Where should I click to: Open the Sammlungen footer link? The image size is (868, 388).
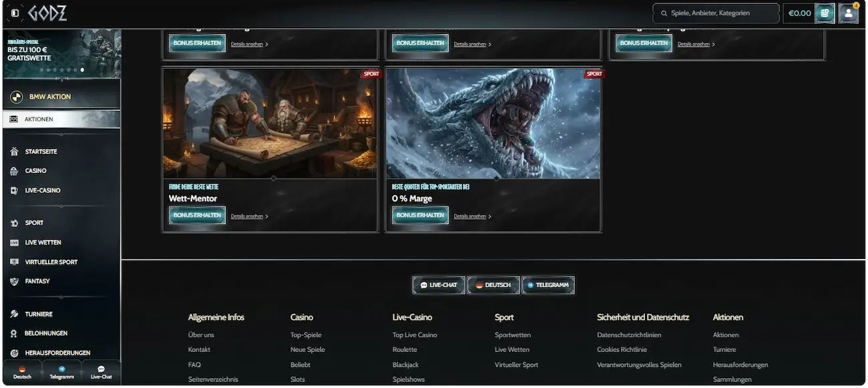pos(732,380)
